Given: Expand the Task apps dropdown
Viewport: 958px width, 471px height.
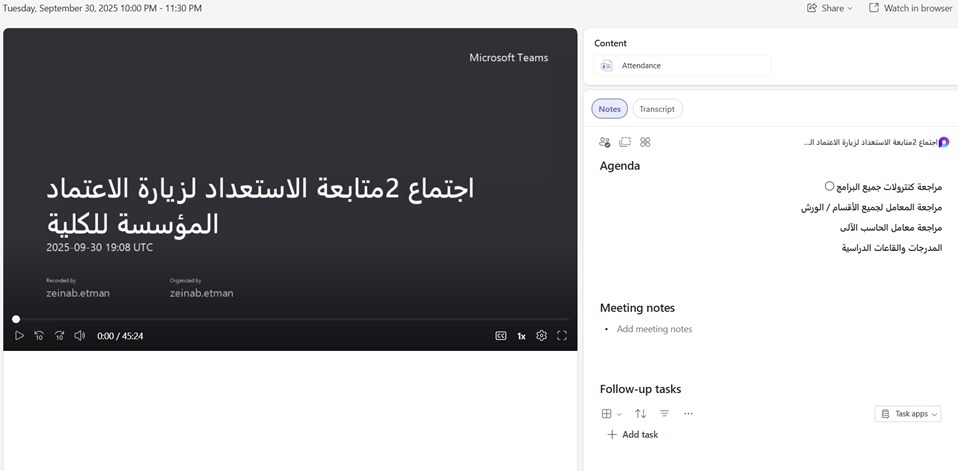Looking at the screenshot, I should click(908, 414).
